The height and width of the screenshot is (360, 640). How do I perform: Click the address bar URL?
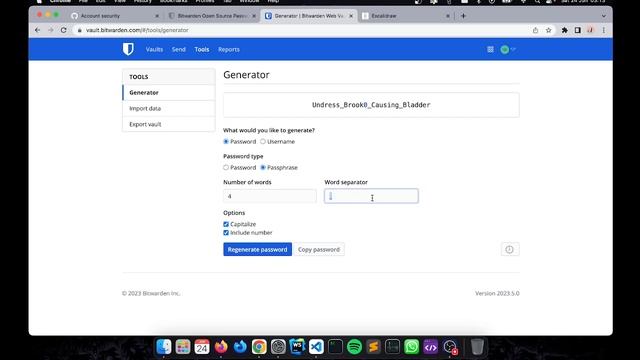(x=137, y=30)
